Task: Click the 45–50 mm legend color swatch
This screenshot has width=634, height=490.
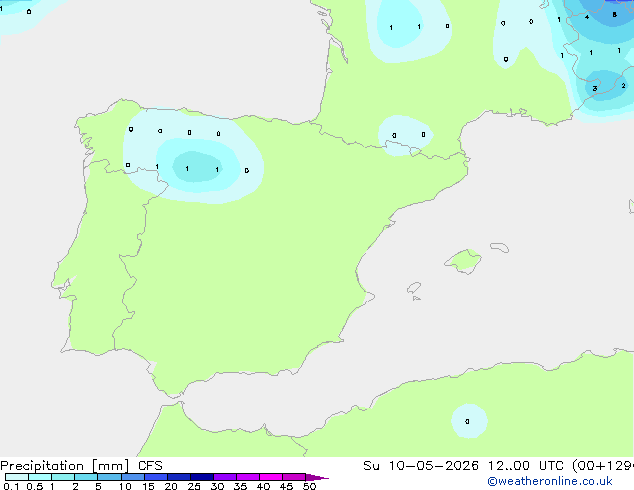Action: pos(294,477)
